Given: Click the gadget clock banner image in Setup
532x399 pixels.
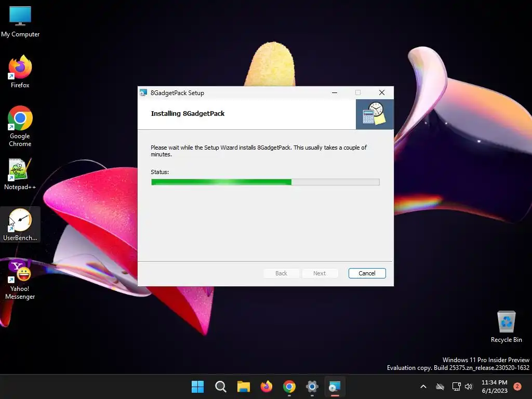Looking at the screenshot, I should click(x=375, y=114).
